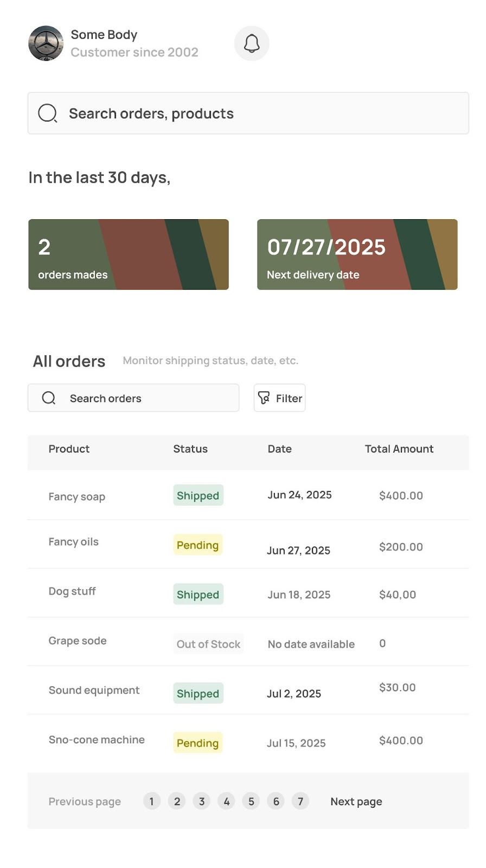Image resolution: width=486 pixels, height=868 pixels.
Task: Toggle the Shipped status on Dog stuff
Action: 198,594
